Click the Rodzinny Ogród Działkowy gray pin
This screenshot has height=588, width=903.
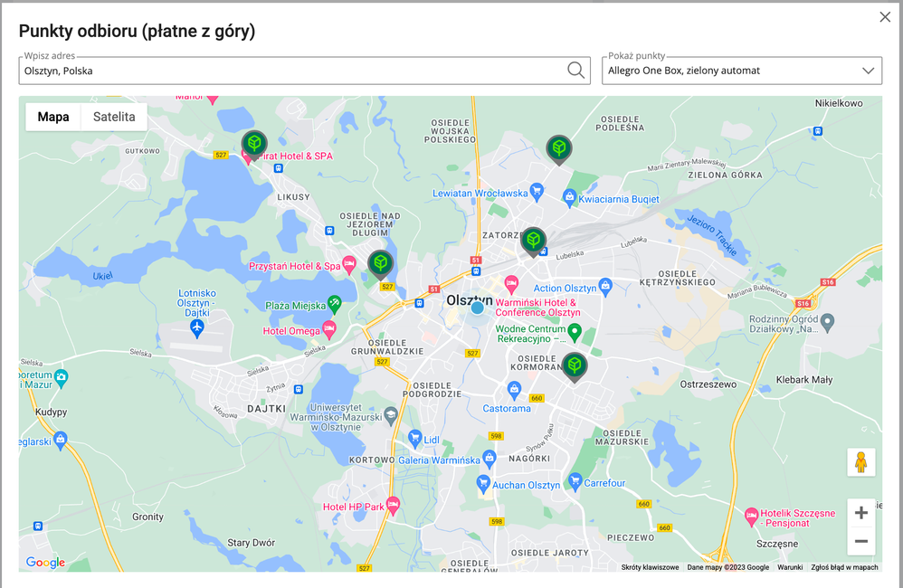tap(828, 323)
